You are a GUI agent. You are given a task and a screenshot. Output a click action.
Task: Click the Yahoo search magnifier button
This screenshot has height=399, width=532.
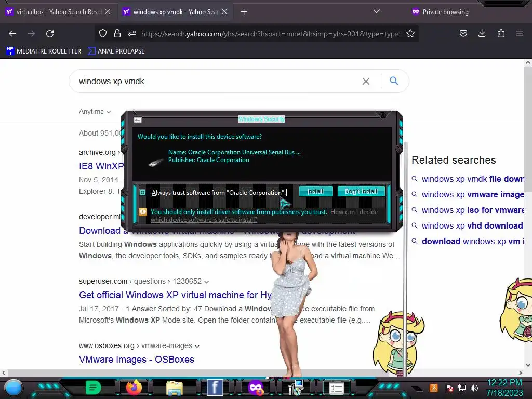[394, 81]
